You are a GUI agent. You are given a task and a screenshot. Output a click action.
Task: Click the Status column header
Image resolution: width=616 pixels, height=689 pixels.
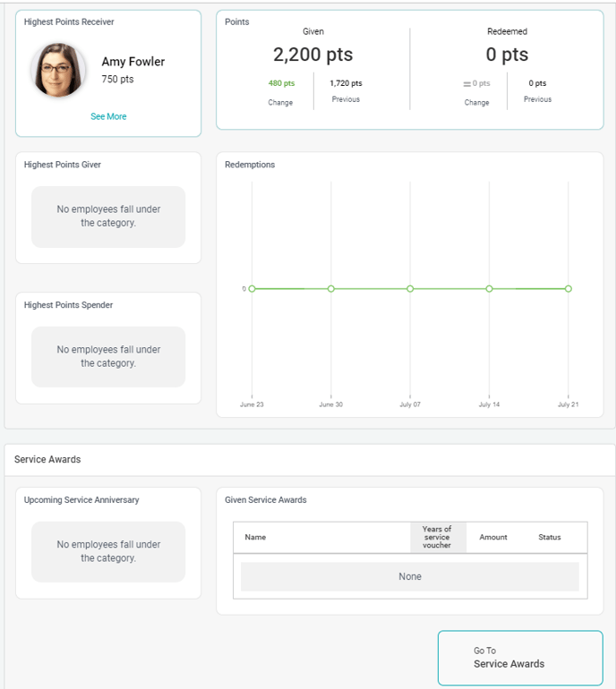[550, 537]
